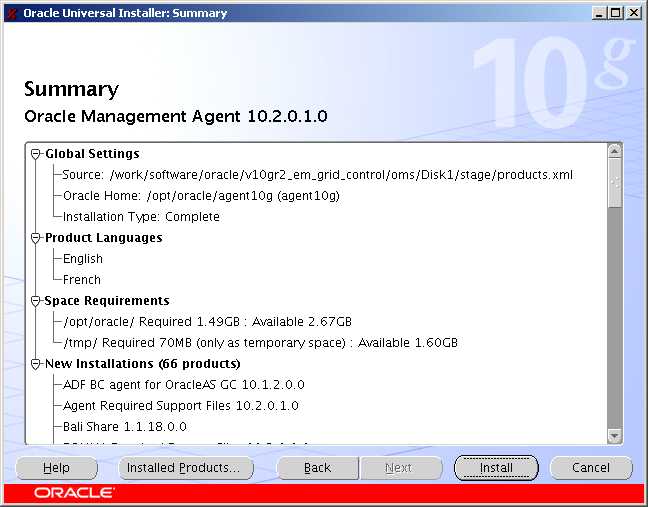Select Bali Share 1.1.18.0.0 item
The width and height of the screenshot is (648, 507).
[x=125, y=427]
